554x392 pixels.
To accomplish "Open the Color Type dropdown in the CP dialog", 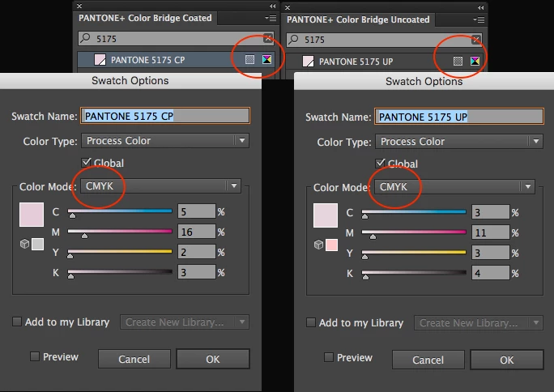I will (165, 141).
